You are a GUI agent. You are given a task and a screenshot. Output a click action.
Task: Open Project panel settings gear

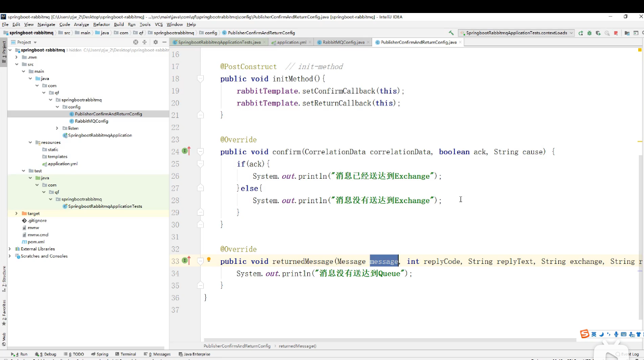click(155, 42)
